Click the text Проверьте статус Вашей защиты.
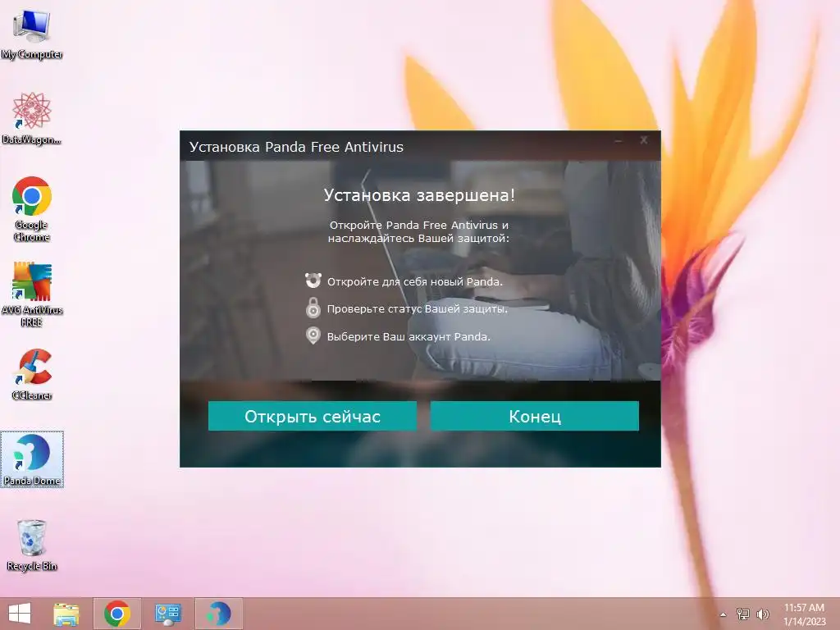This screenshot has width=840, height=630. pos(418,309)
